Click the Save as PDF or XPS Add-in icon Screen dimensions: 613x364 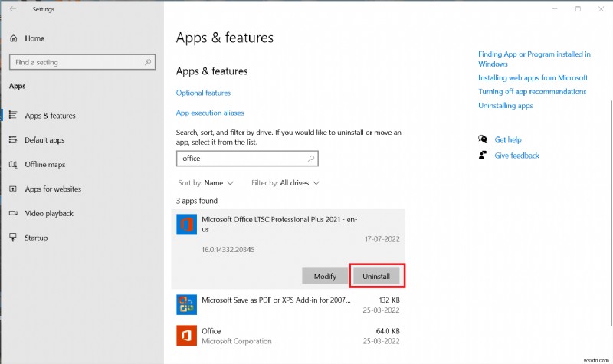pos(186,305)
